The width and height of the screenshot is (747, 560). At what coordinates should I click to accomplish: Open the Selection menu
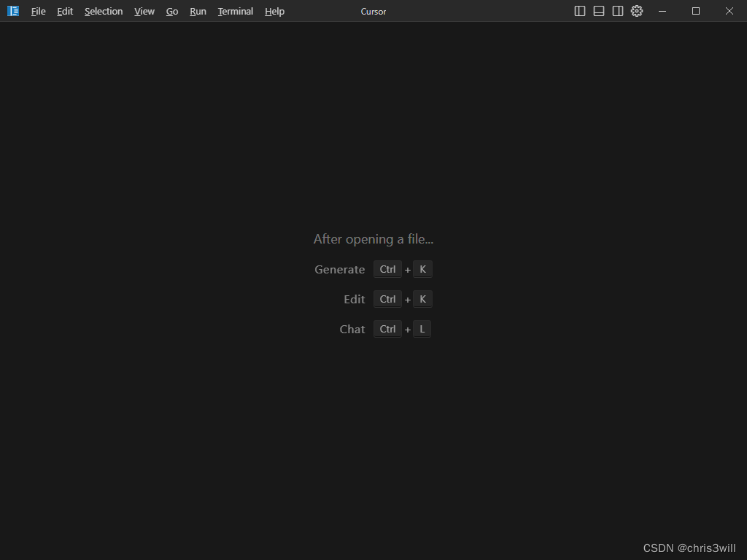[x=103, y=11]
